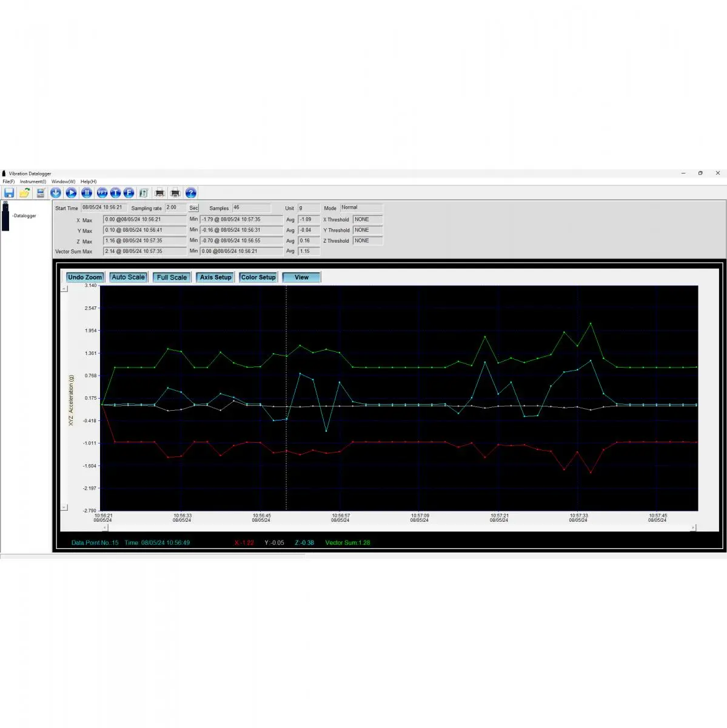
Task: Click the Auto Scale button
Action: [x=128, y=277]
